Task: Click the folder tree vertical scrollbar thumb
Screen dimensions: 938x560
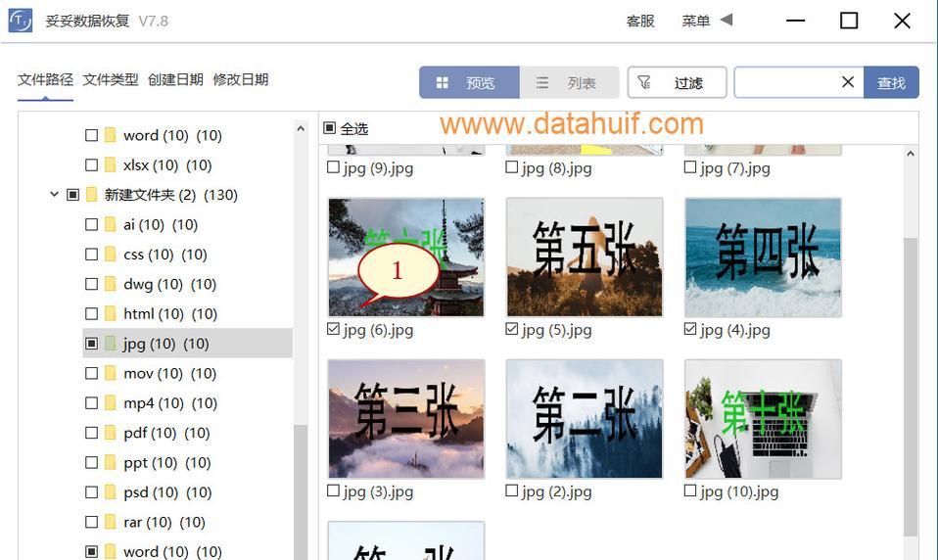Action: point(301,491)
